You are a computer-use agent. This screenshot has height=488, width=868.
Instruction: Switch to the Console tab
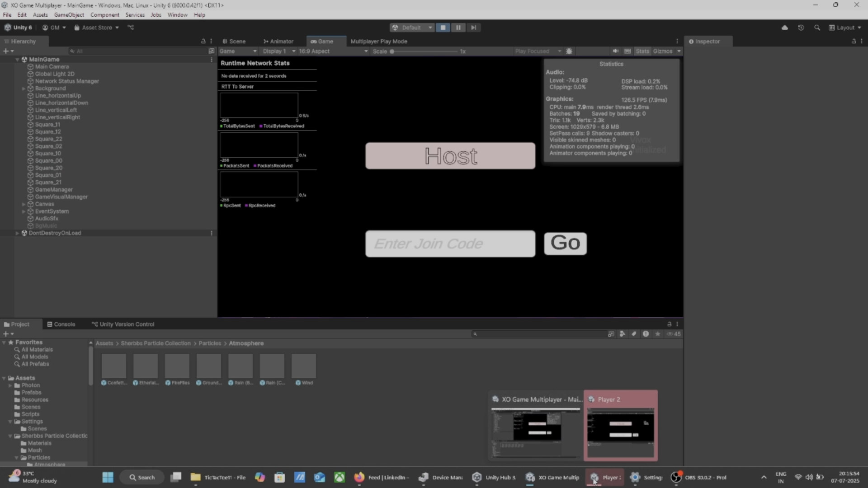click(x=61, y=324)
